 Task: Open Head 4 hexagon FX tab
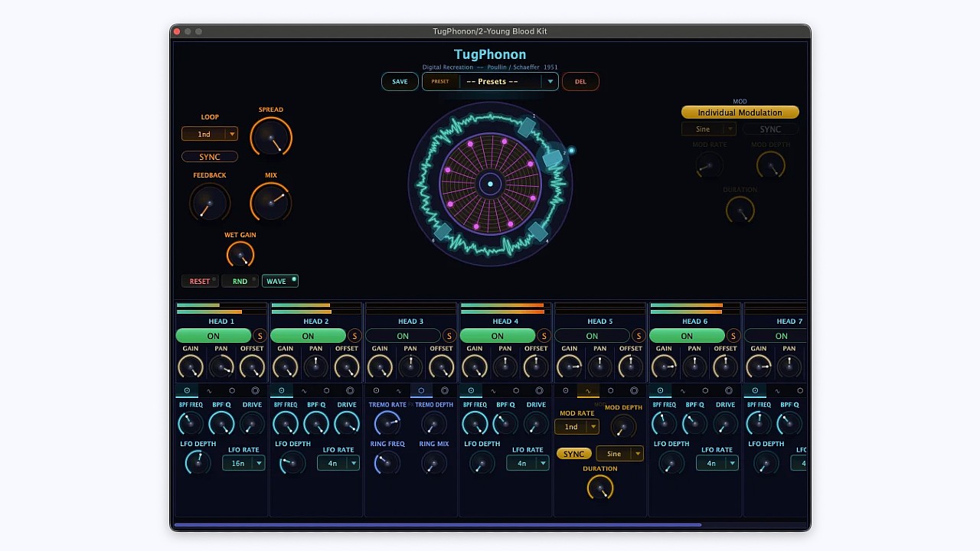(516, 391)
